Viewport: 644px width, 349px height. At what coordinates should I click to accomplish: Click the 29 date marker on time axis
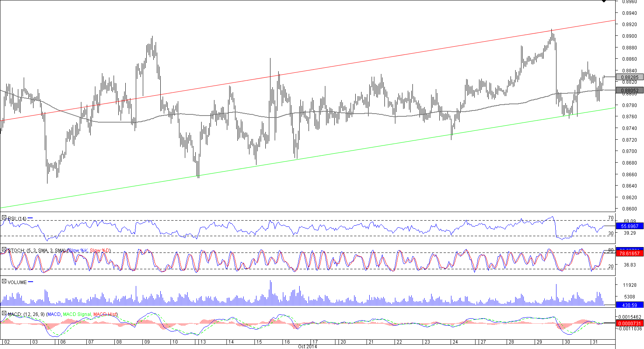pyautogui.click(x=539, y=342)
